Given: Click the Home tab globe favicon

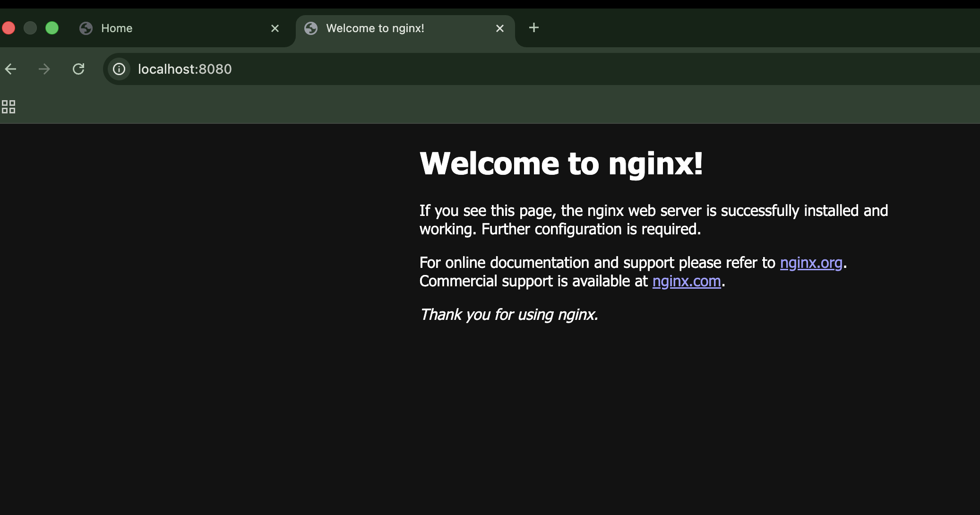Looking at the screenshot, I should pos(86,28).
